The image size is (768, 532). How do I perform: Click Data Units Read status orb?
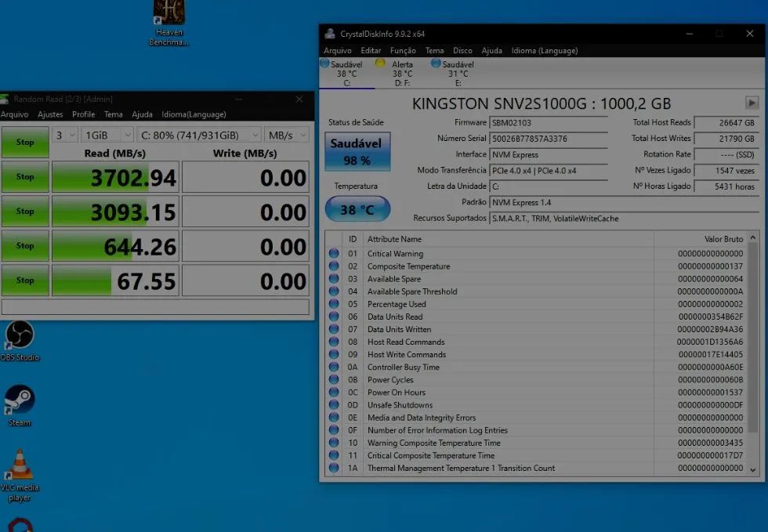pyautogui.click(x=334, y=317)
